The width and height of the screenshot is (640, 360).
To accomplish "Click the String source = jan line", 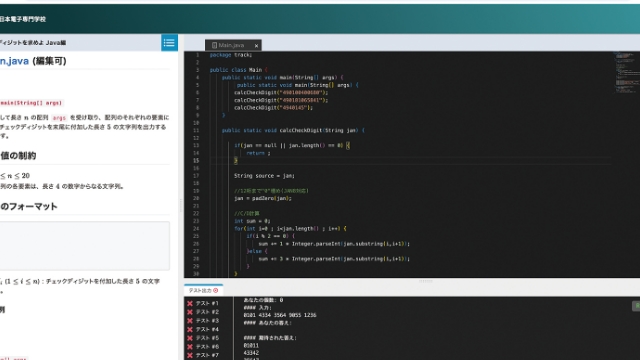I will click(x=264, y=176).
